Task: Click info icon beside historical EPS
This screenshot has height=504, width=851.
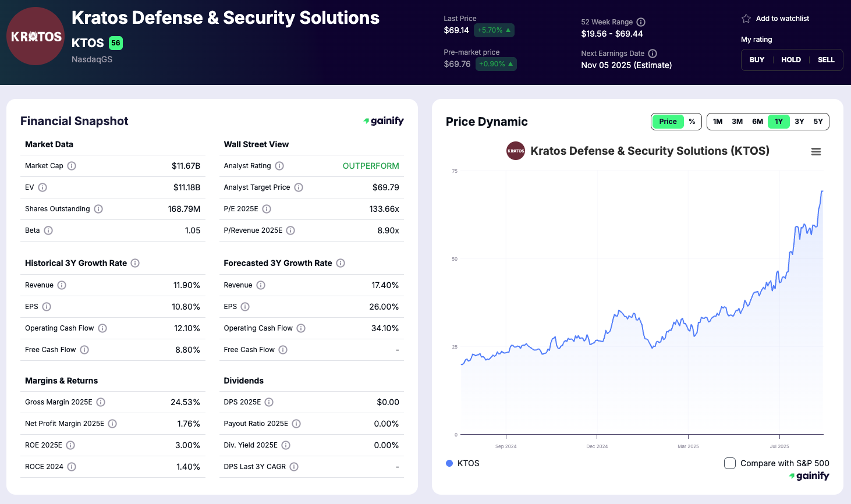Action: point(47,307)
